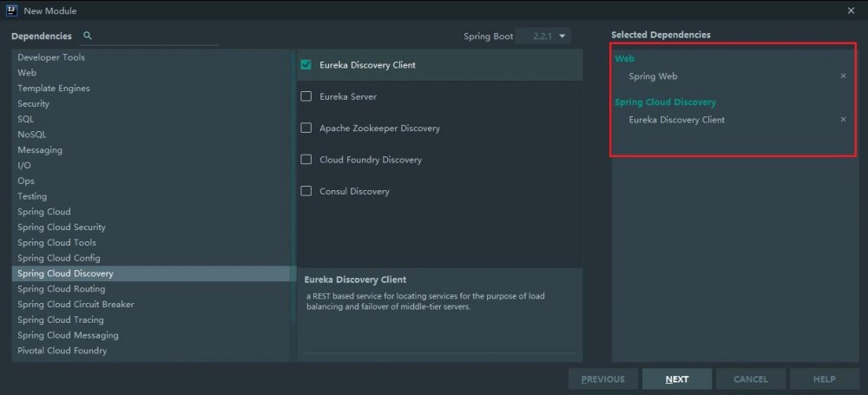Remove Eureka Discovery Client from selected dependencies
This screenshot has height=395, width=868.
tap(843, 120)
